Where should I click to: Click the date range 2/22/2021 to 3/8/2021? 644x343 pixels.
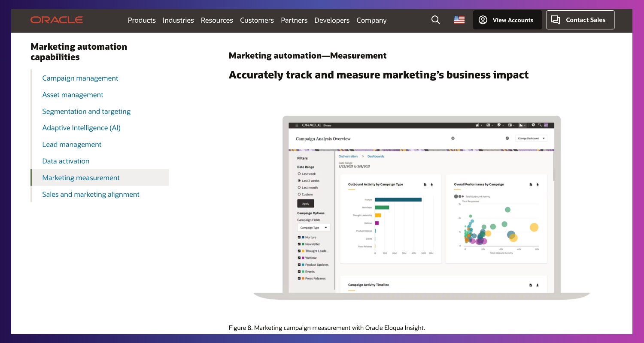coord(354,166)
